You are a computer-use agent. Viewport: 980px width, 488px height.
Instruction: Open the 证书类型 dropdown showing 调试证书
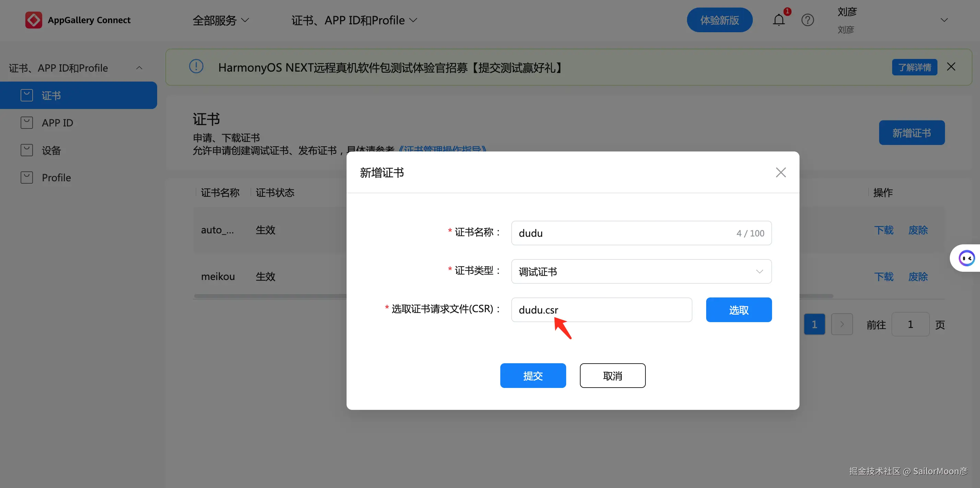coord(641,271)
